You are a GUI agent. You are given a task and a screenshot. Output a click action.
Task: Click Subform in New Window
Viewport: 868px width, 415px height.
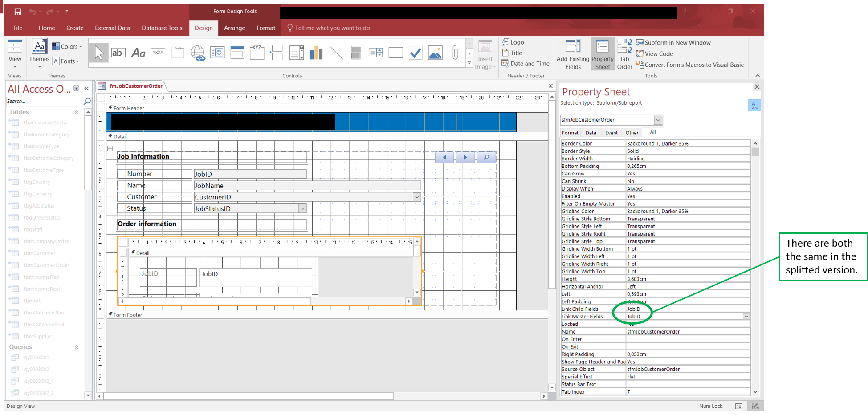click(673, 43)
